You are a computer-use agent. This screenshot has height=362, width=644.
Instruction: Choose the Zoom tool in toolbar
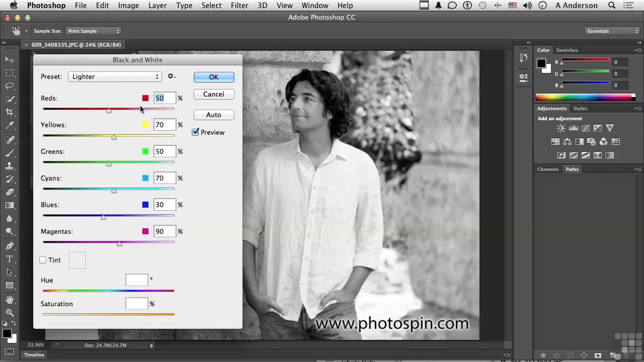click(10, 312)
